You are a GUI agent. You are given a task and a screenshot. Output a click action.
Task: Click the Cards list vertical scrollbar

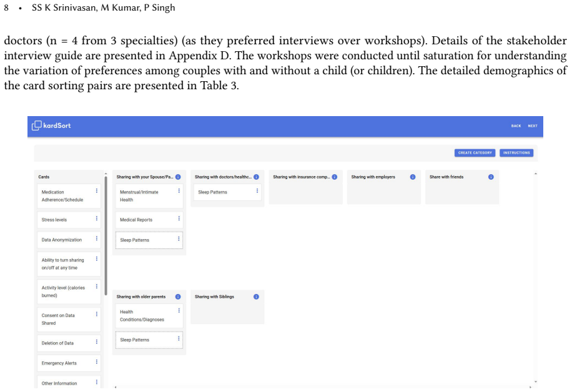click(106, 235)
